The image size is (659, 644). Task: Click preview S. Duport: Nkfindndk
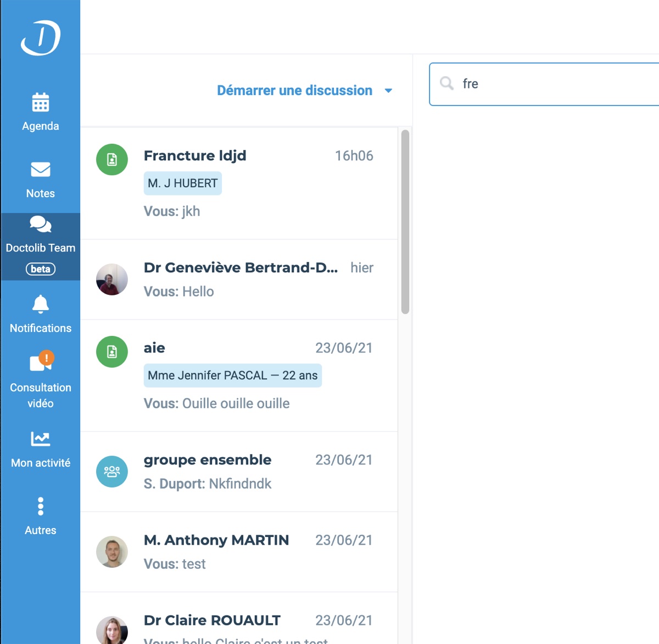click(x=208, y=484)
